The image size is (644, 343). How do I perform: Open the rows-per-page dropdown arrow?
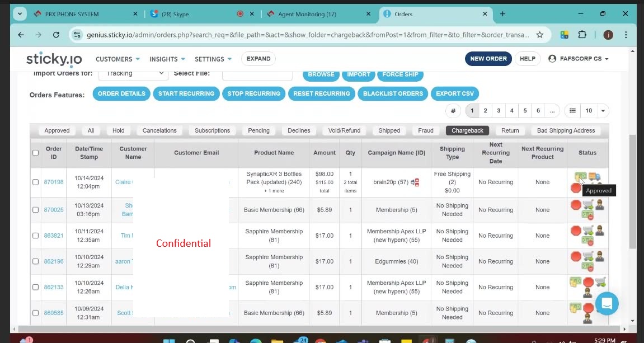tap(603, 111)
